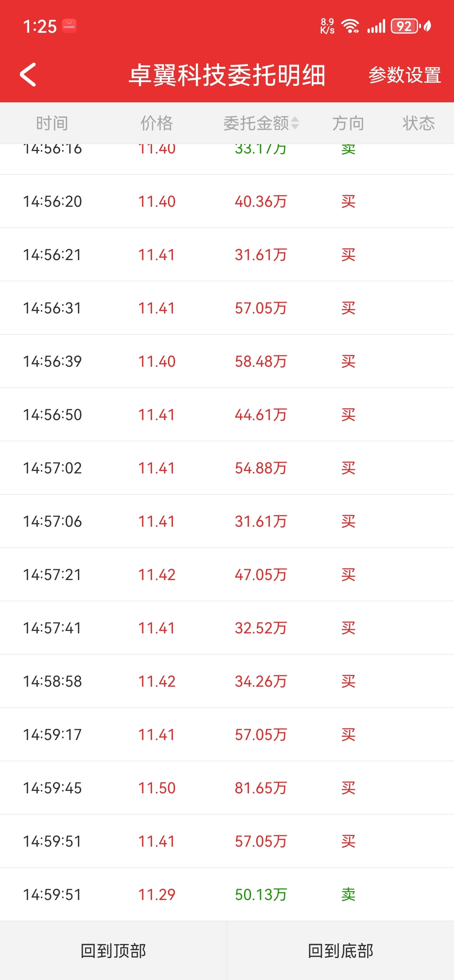Select the 14:57:21 order at 11.42

click(x=227, y=574)
